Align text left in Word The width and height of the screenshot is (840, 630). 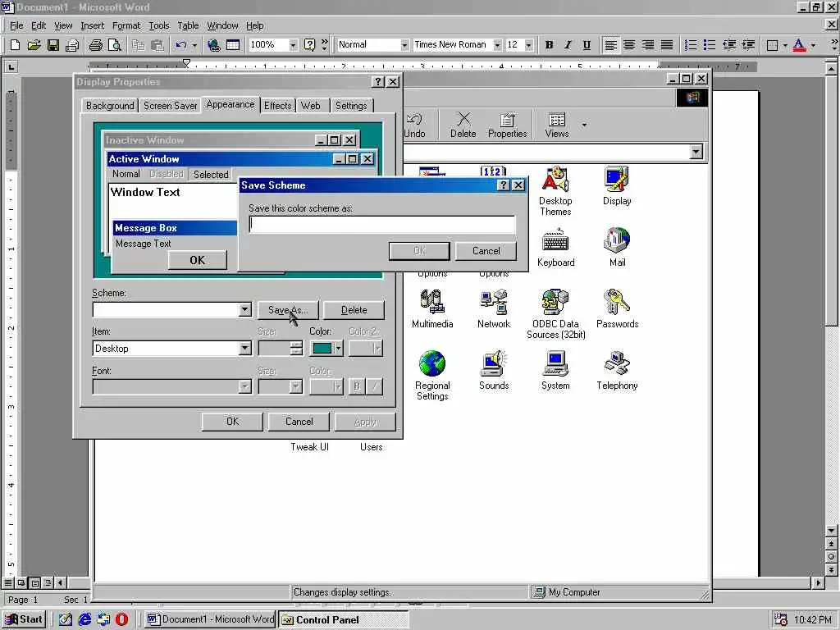610,45
